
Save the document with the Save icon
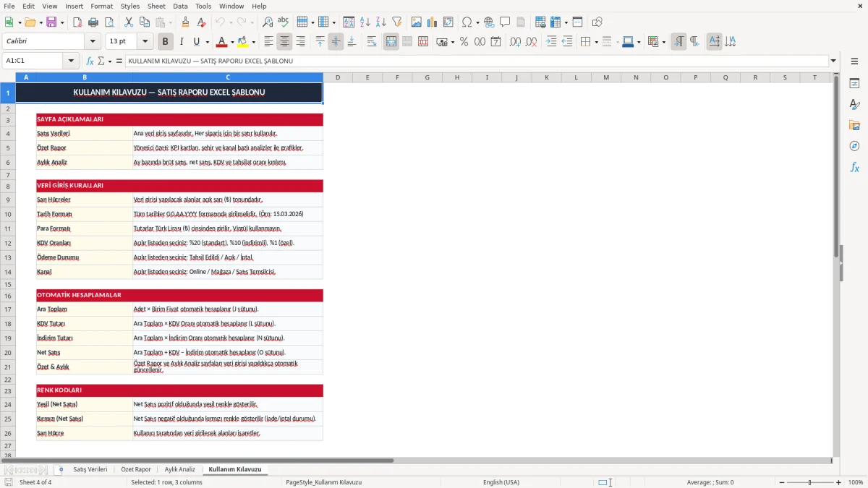pyautogui.click(x=51, y=22)
